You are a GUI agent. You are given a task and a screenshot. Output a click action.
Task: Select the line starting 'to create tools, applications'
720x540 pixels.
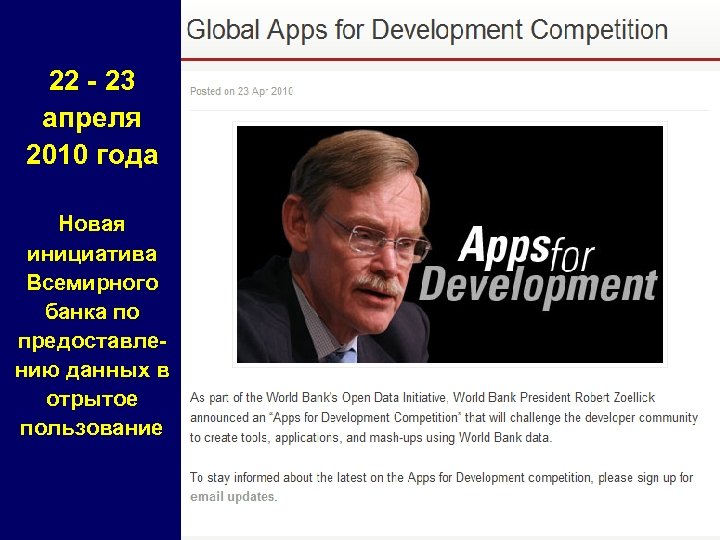point(371,438)
